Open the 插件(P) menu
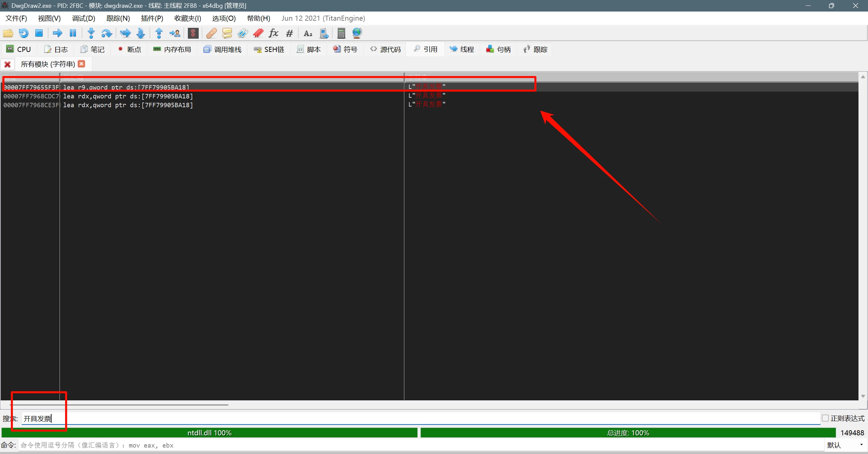Screen dimensions: 868x454 click(x=152, y=18)
